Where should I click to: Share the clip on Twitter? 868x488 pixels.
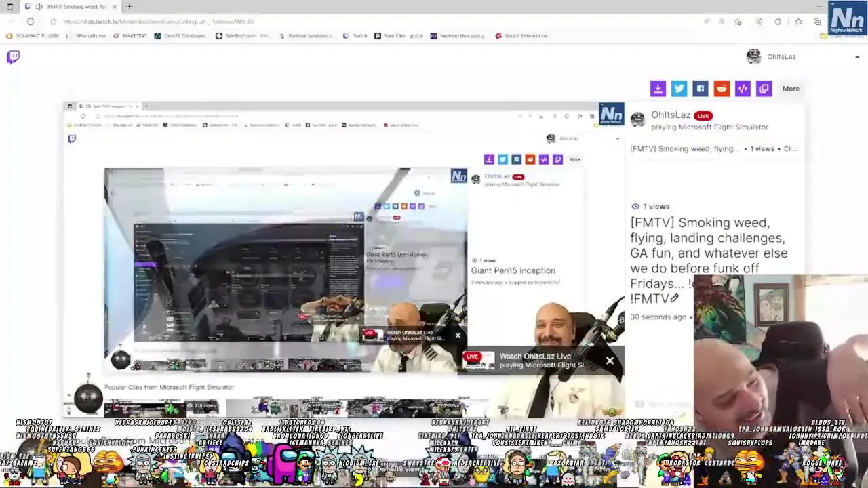(x=679, y=89)
